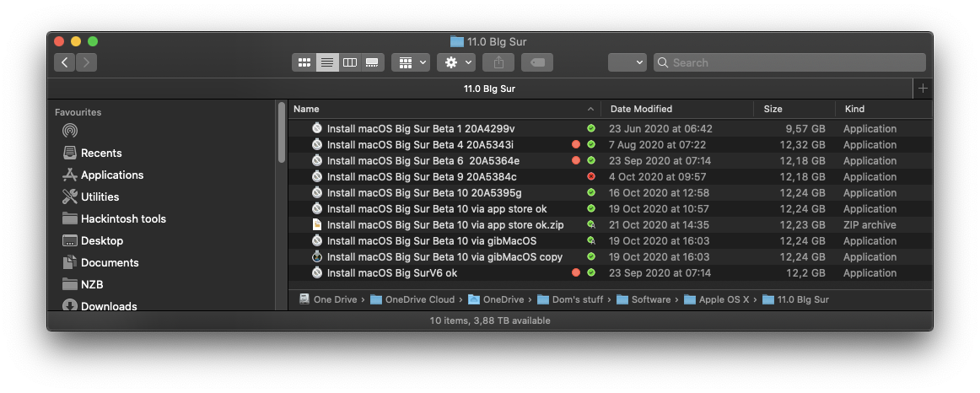Click the OneDrive folder in path bar
The width and height of the screenshot is (980, 393).
coord(496,299)
